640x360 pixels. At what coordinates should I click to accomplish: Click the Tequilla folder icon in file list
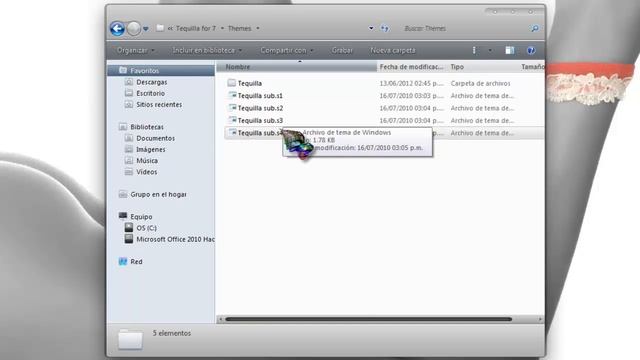coord(231,83)
